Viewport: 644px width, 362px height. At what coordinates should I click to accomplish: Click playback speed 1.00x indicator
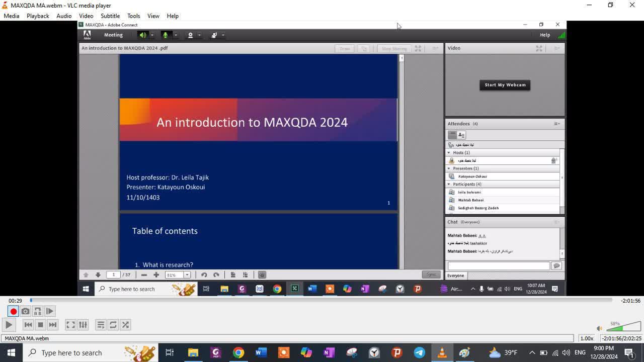point(587,338)
